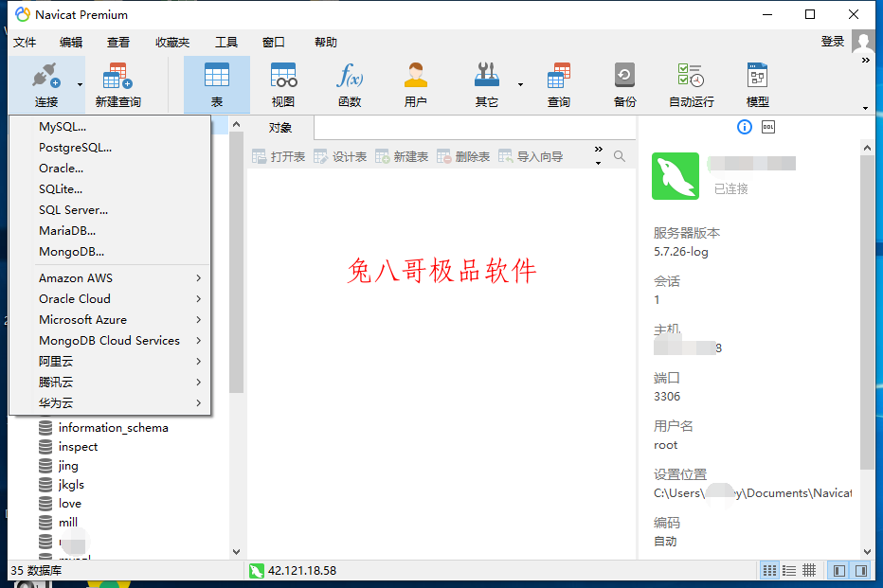The width and height of the screenshot is (883, 588).
Task: Choose MongoDB... from the connection menu
Action: (x=110, y=252)
